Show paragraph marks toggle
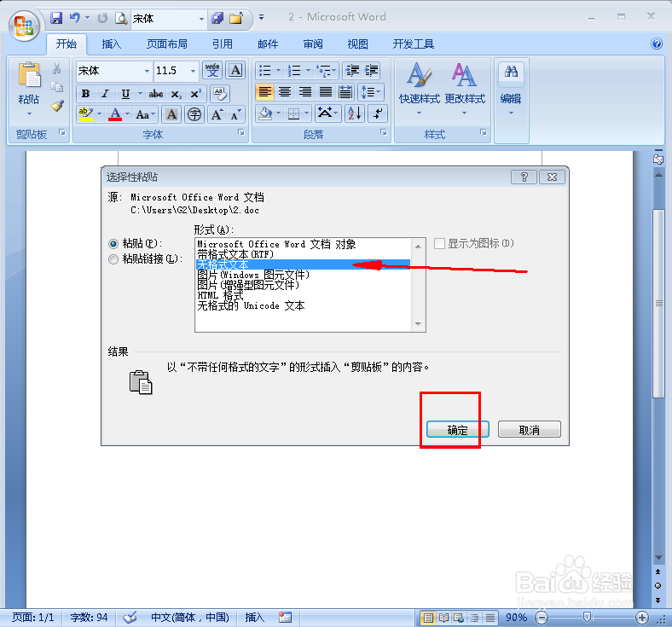672x627 pixels. point(378,113)
